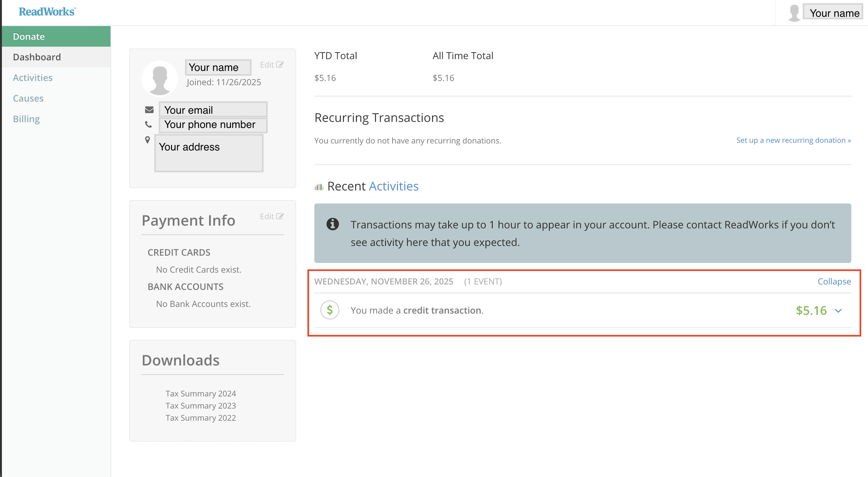
Task: Click the ReadWorks logo
Action: pos(47,12)
